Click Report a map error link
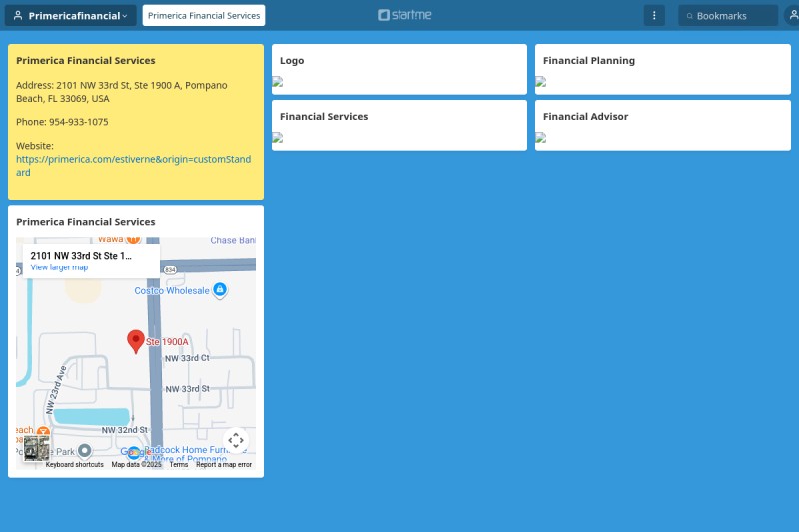Viewport: 799px width, 532px height. (x=224, y=465)
